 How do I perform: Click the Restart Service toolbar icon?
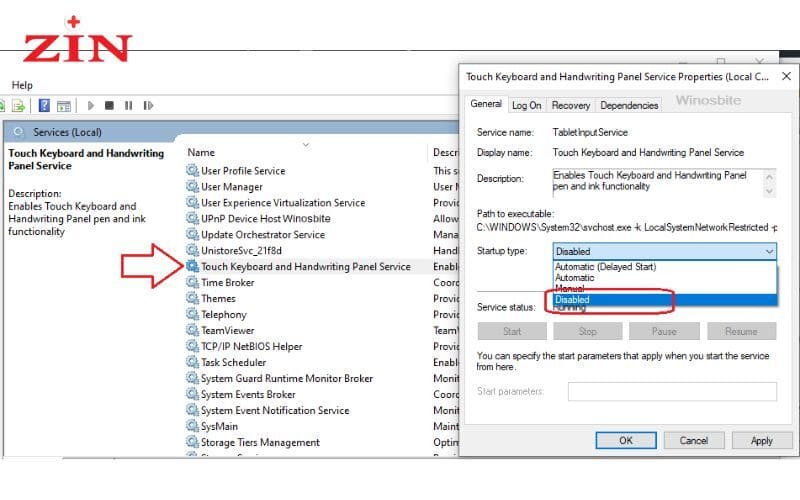148,106
